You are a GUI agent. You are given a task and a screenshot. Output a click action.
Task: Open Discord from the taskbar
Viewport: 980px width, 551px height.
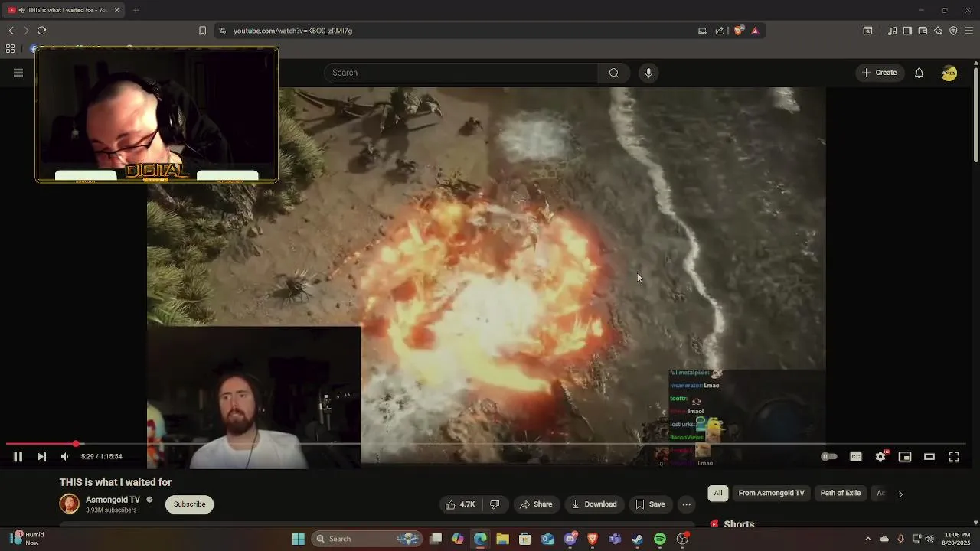pos(570,539)
